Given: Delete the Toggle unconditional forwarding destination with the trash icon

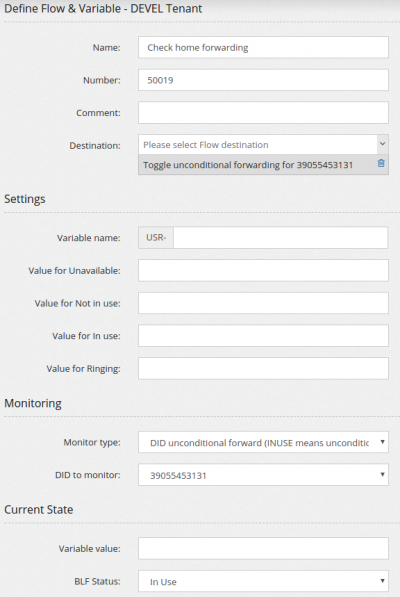Looking at the screenshot, I should click(x=381, y=163).
